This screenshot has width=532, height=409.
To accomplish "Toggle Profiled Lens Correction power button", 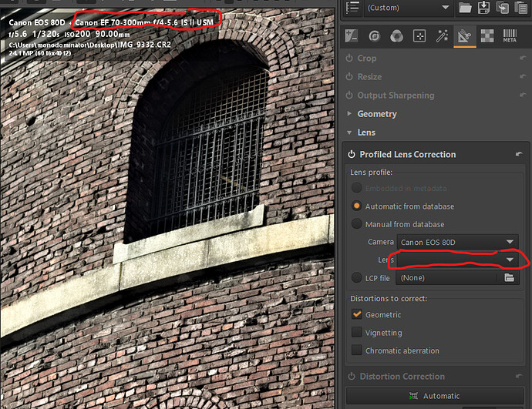I will coord(352,154).
